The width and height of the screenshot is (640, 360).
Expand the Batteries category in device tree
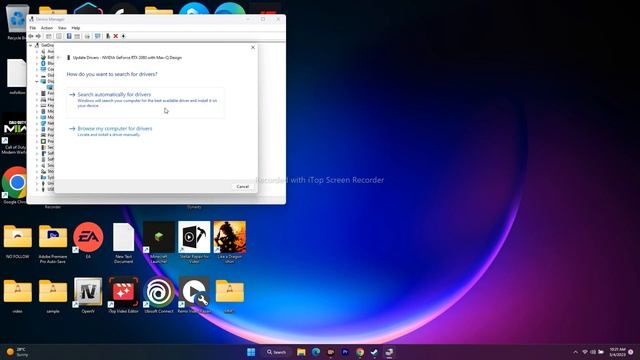tap(37, 58)
